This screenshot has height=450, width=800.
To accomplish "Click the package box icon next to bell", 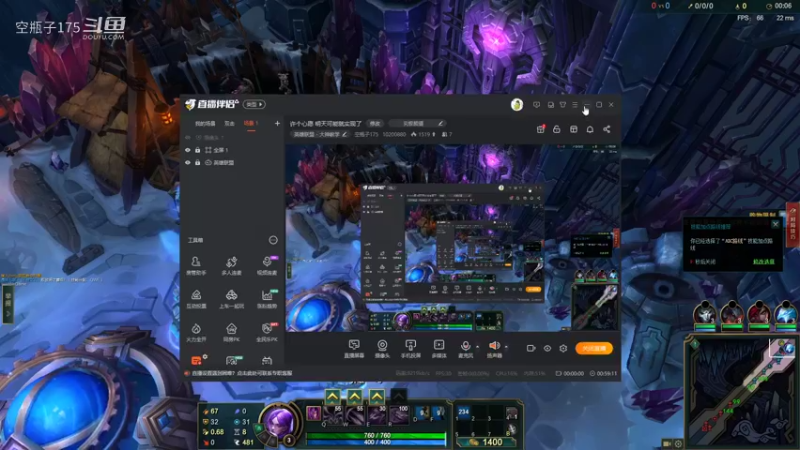I will [x=573, y=130].
